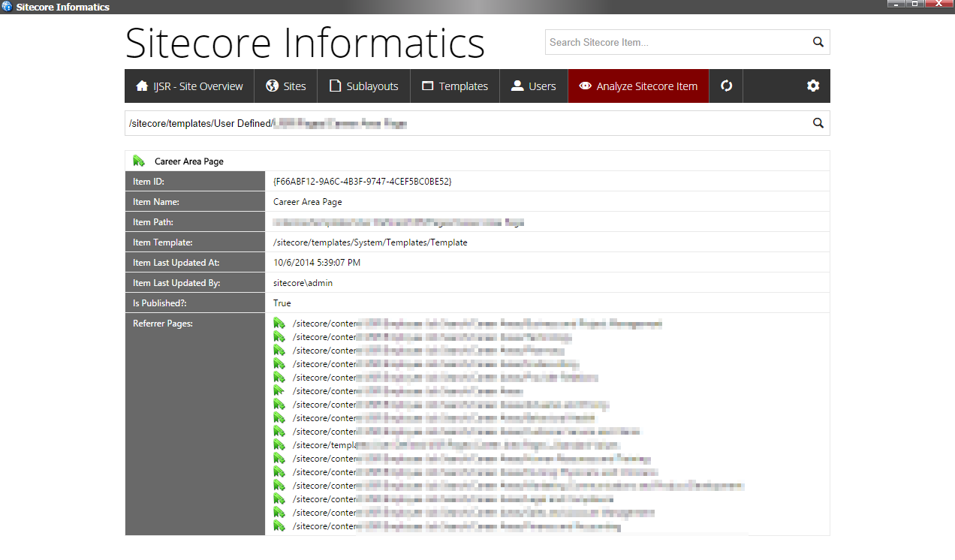Click the Item ID: label
This screenshot has height=560, width=955.
tap(149, 182)
